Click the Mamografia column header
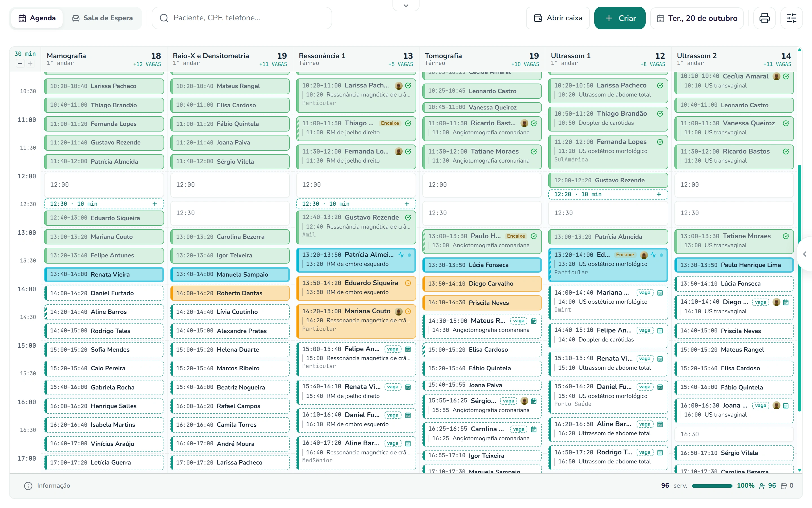 pos(104,59)
